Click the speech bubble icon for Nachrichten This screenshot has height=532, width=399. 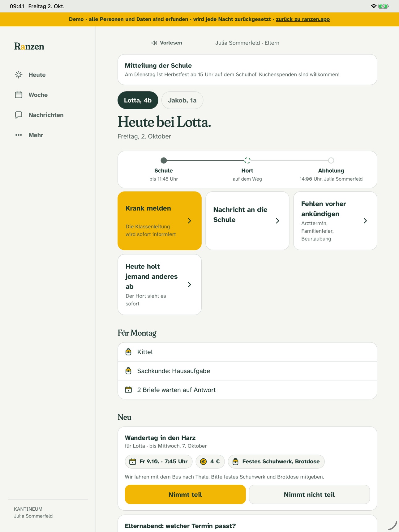point(19,115)
